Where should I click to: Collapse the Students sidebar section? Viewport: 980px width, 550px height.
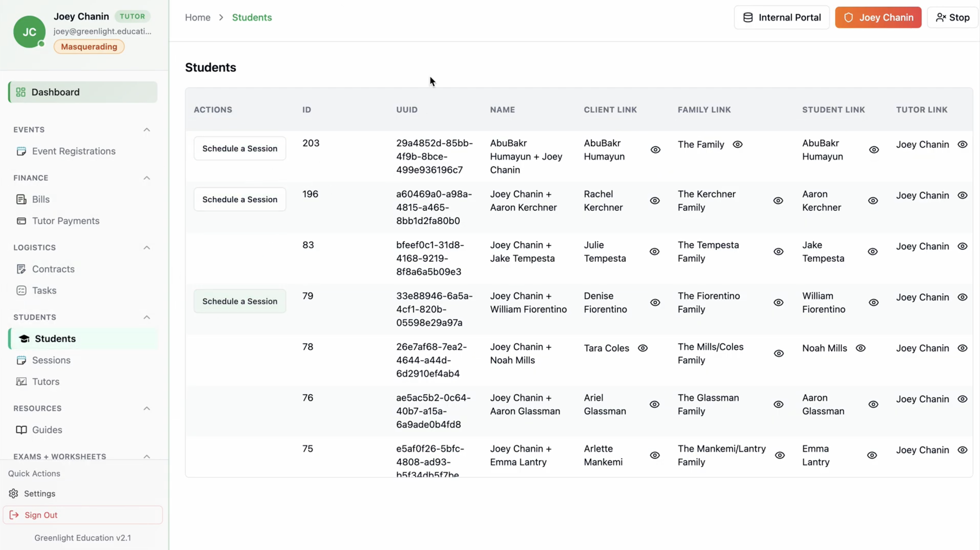(146, 317)
